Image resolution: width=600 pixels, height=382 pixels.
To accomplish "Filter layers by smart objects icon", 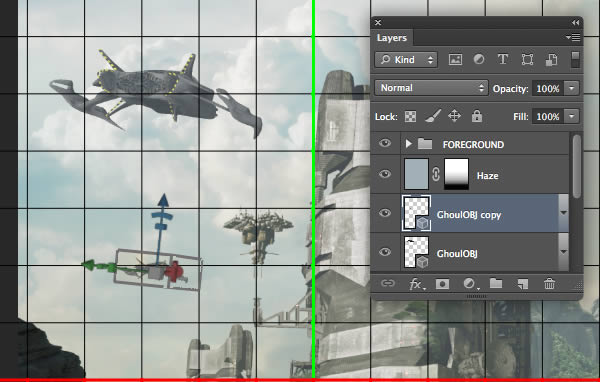I will 551,59.
